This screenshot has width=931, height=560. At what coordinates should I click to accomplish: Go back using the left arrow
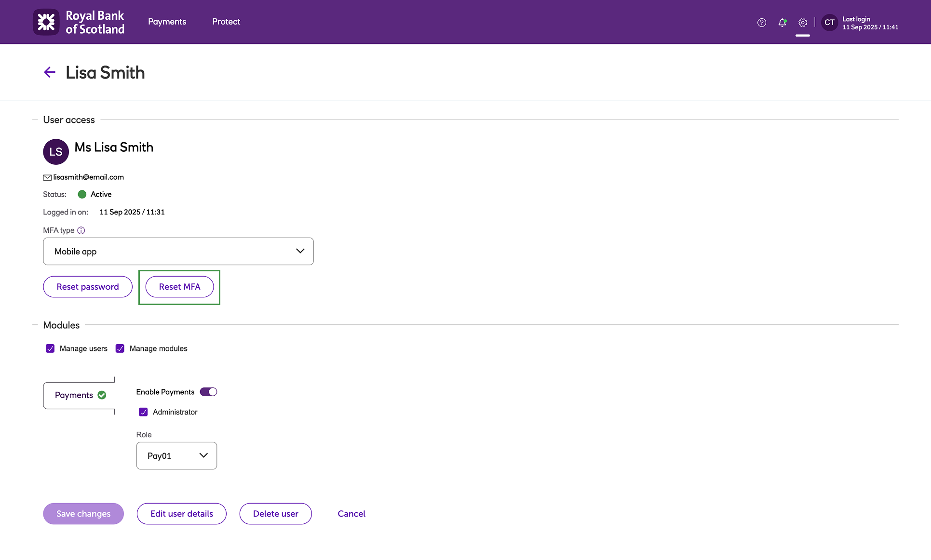coord(50,72)
